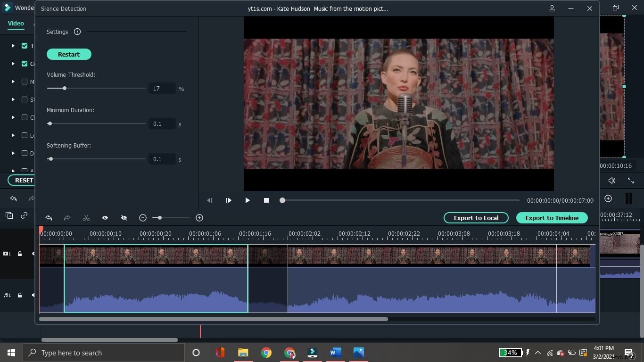The width and height of the screenshot is (644, 362).
Task: Click the Volume Threshold slider handle
Action: (65, 88)
